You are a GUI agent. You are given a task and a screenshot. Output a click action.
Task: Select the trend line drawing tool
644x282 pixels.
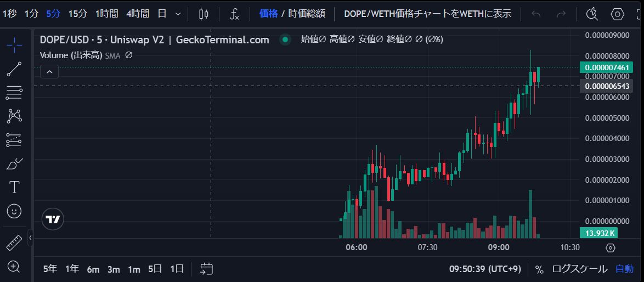pos(14,69)
